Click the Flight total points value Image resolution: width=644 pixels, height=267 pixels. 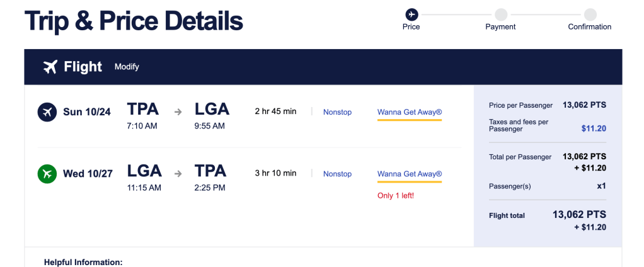[579, 214]
